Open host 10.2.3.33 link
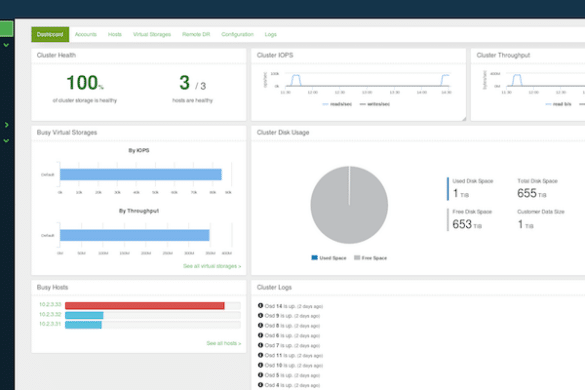 click(x=50, y=305)
